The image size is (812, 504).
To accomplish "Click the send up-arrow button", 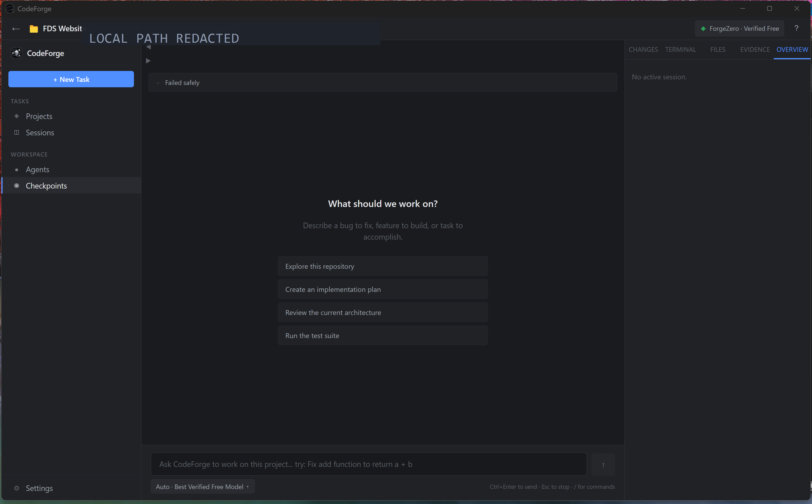I will 603,464.
